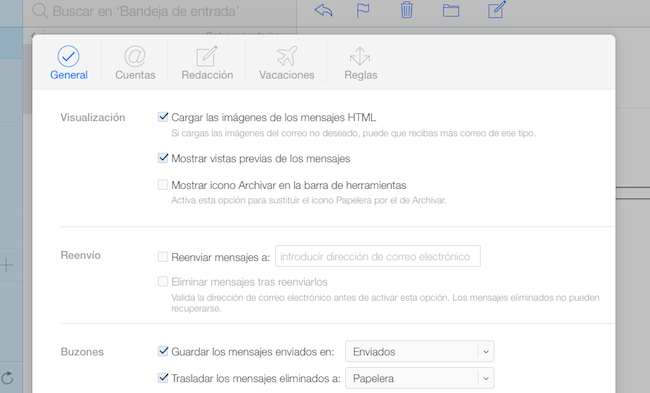This screenshot has width=650, height=393.
Task: Open the Reglas tab
Action: pos(360,63)
